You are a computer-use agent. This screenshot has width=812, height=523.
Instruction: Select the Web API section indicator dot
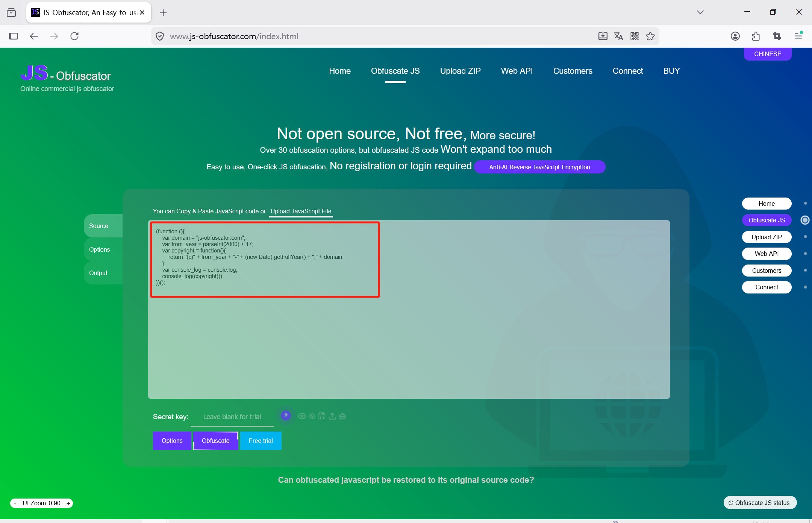click(x=805, y=254)
